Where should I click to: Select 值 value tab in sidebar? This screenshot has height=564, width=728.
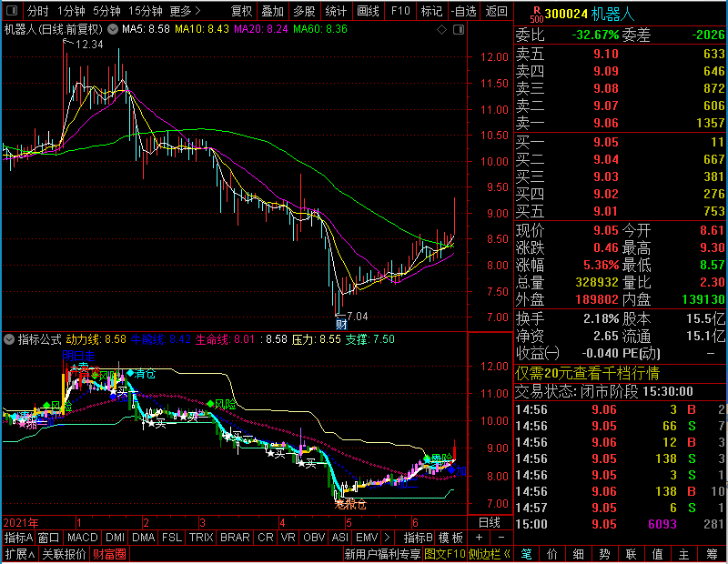click(657, 554)
